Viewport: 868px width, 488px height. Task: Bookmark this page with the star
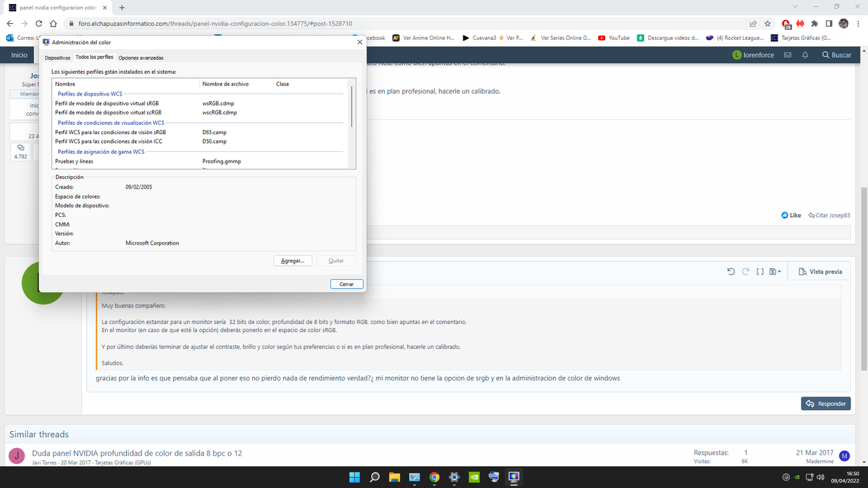coord(768,23)
